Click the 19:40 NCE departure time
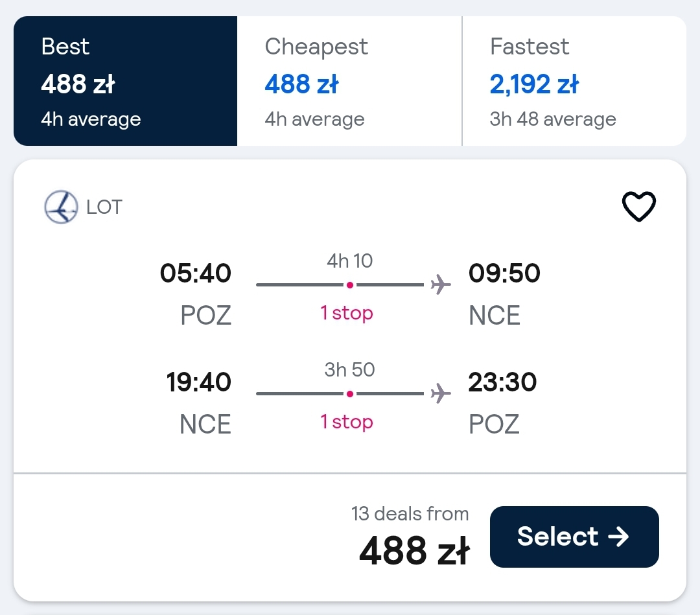The height and width of the screenshot is (615, 700). 199,382
